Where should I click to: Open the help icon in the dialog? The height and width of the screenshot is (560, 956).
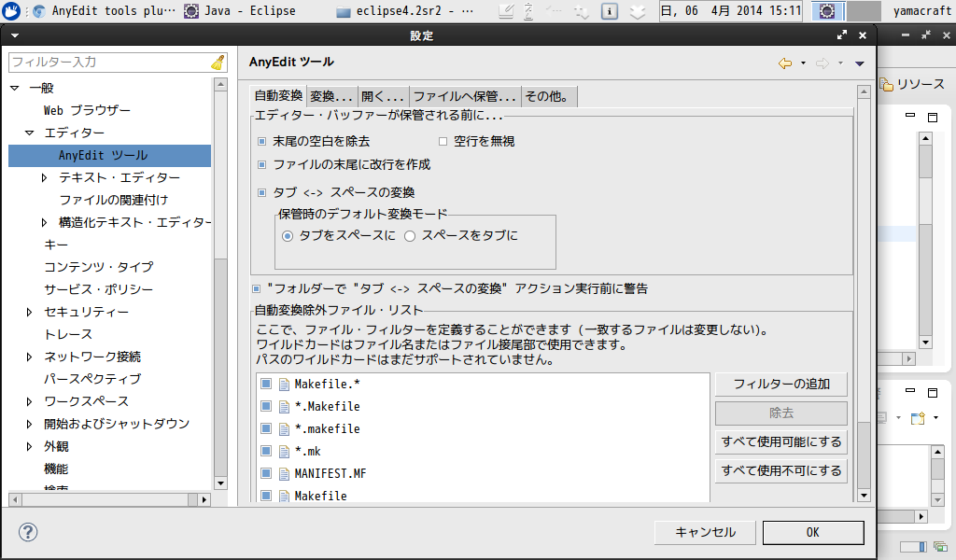point(27,532)
